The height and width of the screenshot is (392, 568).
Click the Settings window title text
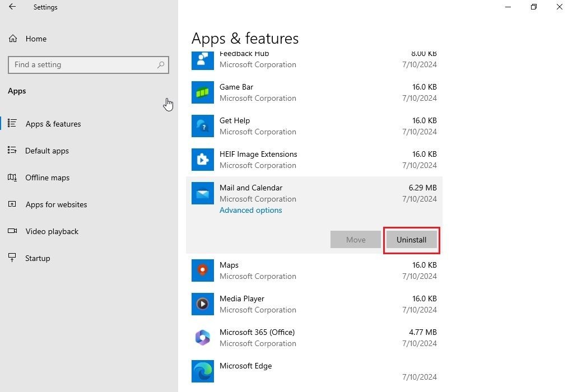click(x=45, y=7)
